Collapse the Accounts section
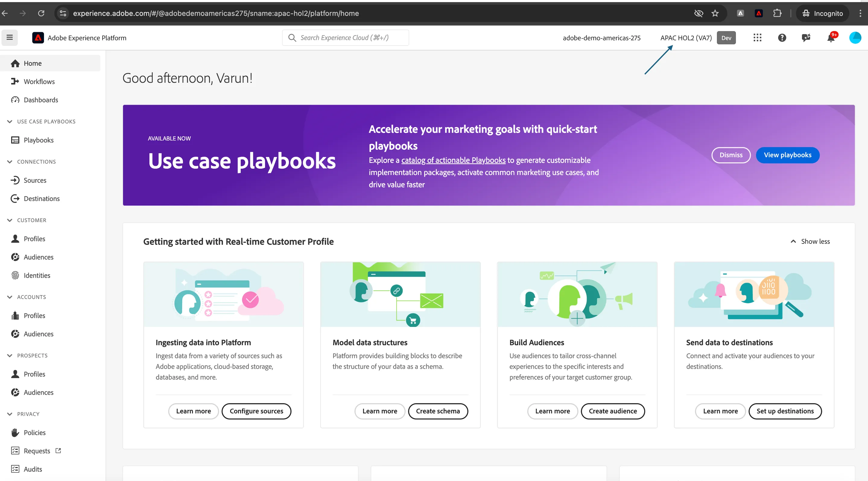The image size is (868, 481). click(x=9, y=297)
